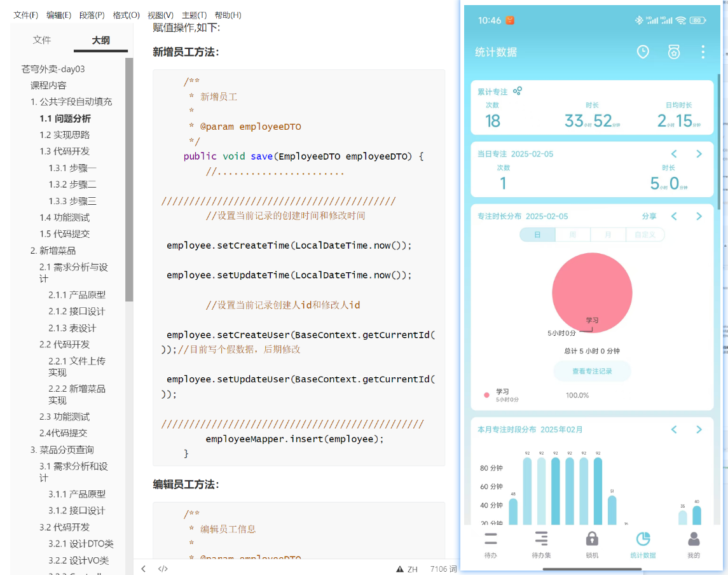
Task: Tap the 待办 bottom navigation icon
Action: coord(491,538)
